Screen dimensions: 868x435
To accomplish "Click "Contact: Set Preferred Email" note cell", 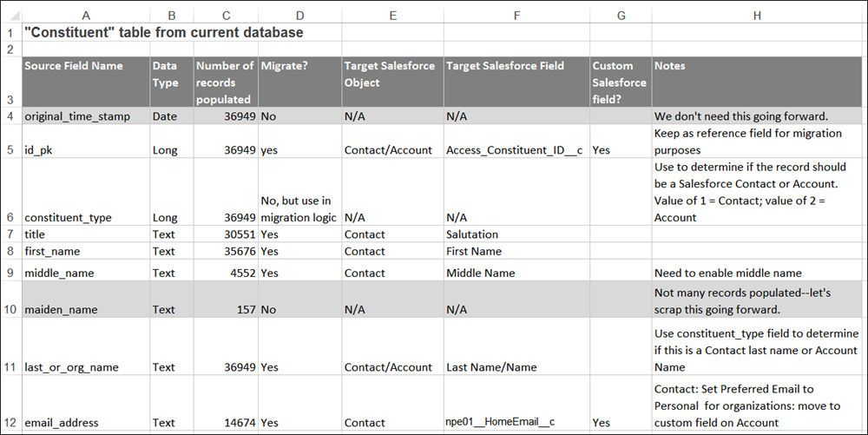I will 757,403.
